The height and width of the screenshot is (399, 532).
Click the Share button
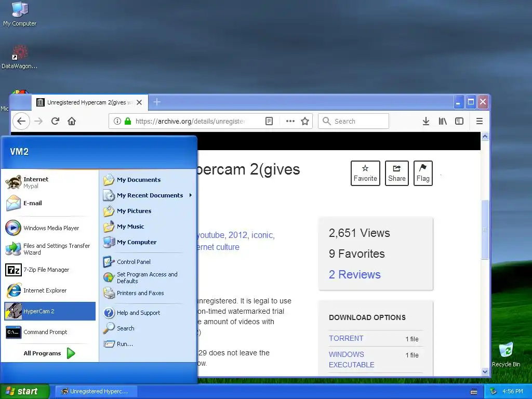396,173
